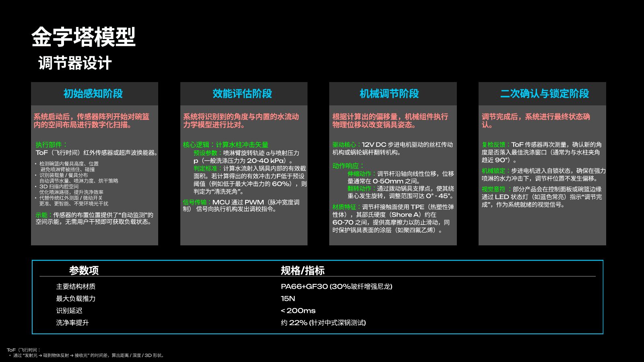This screenshot has width=644, height=362.
Task: Click the footnote heading ToF（飞行时间：
Action: 24,350
